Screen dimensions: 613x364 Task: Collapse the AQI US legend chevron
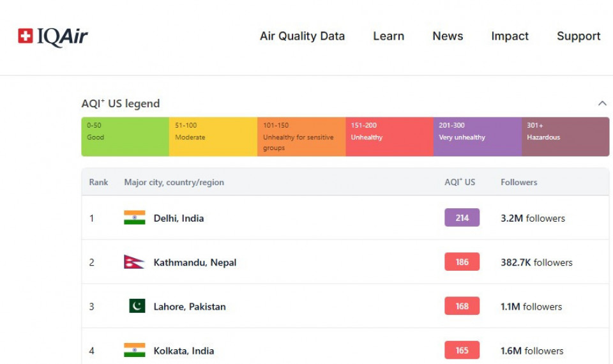[602, 103]
